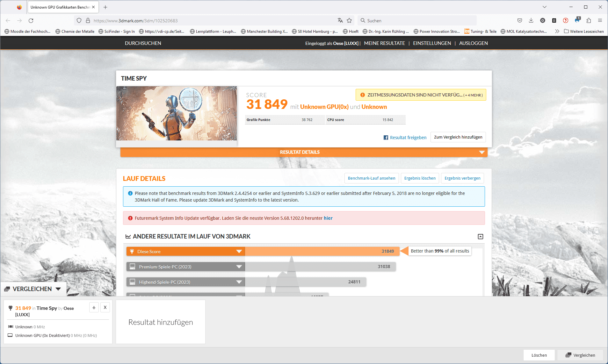Expand the Resultat Details orange bar
608x364 pixels.
(304, 152)
